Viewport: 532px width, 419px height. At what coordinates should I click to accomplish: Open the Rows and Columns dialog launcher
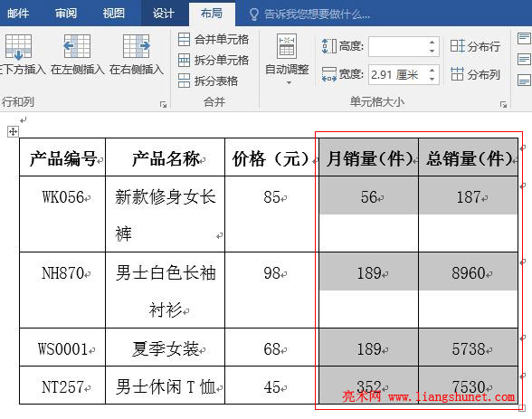click(163, 104)
